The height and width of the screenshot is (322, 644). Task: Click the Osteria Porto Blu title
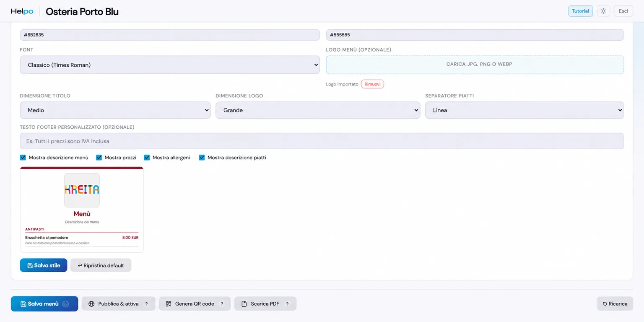tap(82, 11)
